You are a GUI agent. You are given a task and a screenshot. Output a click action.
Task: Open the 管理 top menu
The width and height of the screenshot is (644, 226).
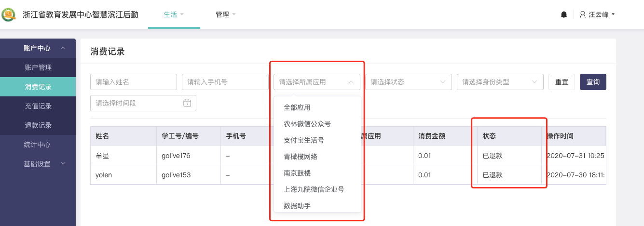[226, 14]
